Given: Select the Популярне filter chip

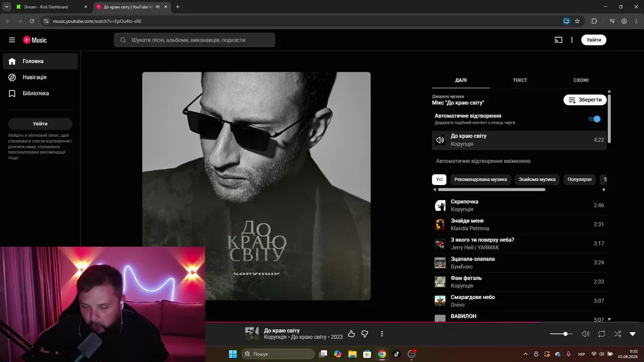Looking at the screenshot, I should (580, 179).
